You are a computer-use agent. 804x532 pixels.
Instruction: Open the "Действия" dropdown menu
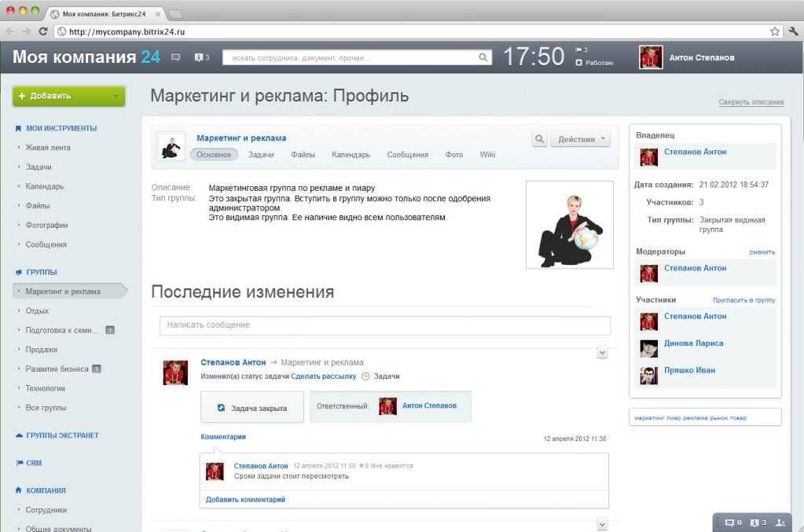[580, 138]
